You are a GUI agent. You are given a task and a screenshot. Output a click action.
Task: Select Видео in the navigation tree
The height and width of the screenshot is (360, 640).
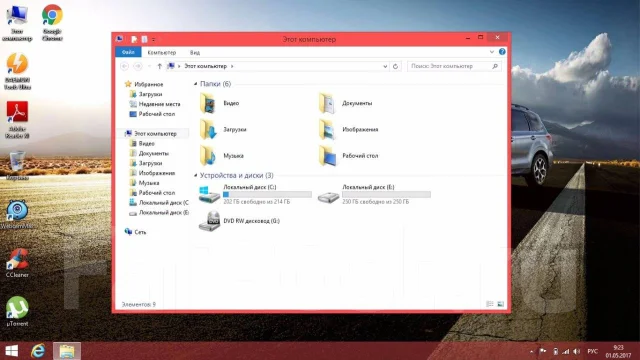[x=142, y=143]
